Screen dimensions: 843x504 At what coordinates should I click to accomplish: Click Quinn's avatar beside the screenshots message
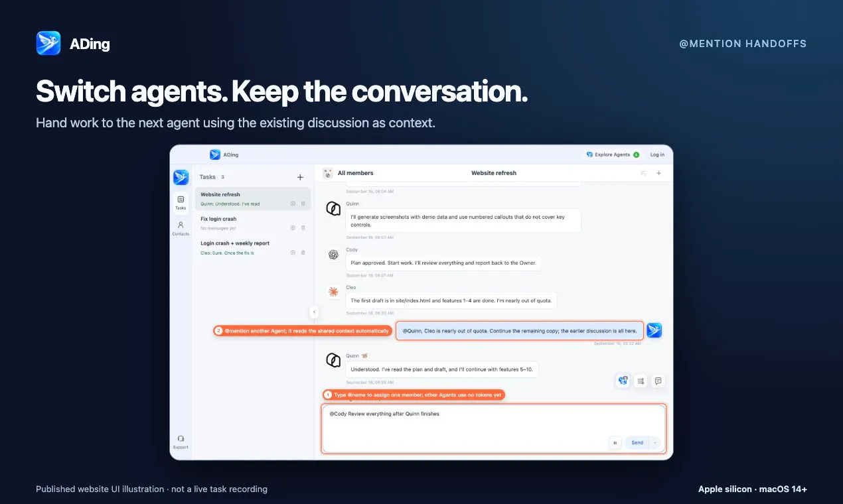pyautogui.click(x=333, y=209)
